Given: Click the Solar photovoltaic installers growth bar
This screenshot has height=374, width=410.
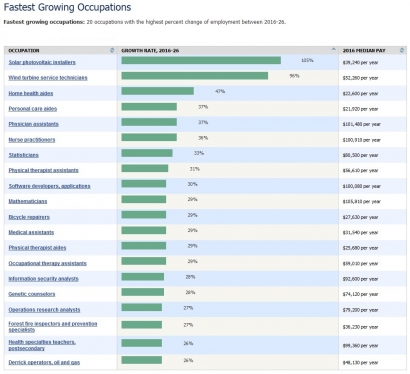Looking at the screenshot, I should 201,60.
